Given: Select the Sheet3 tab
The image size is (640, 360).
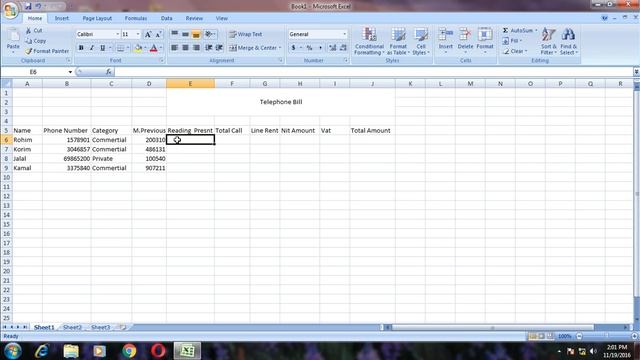Looking at the screenshot, I should pos(100,327).
